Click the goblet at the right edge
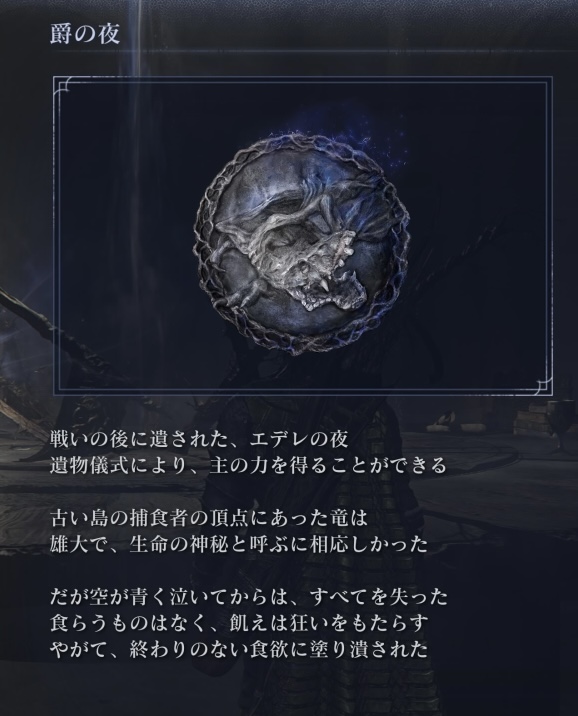Image resolution: width=578 pixels, height=716 pixels. (x=565, y=418)
